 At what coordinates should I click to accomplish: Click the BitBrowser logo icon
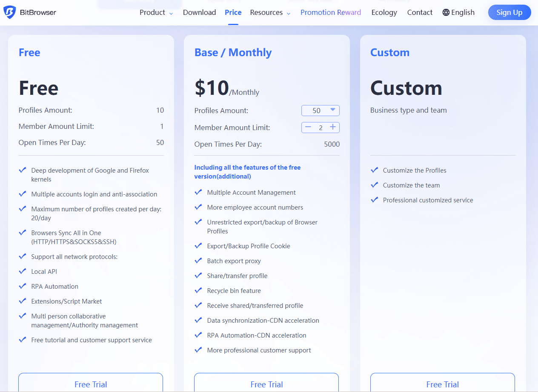click(9, 12)
